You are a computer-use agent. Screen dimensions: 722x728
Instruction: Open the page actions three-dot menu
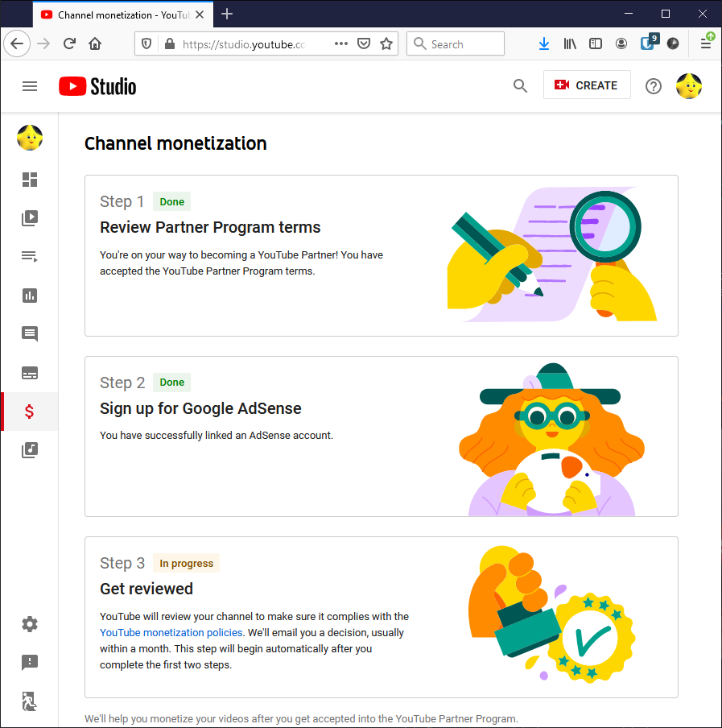(x=341, y=43)
